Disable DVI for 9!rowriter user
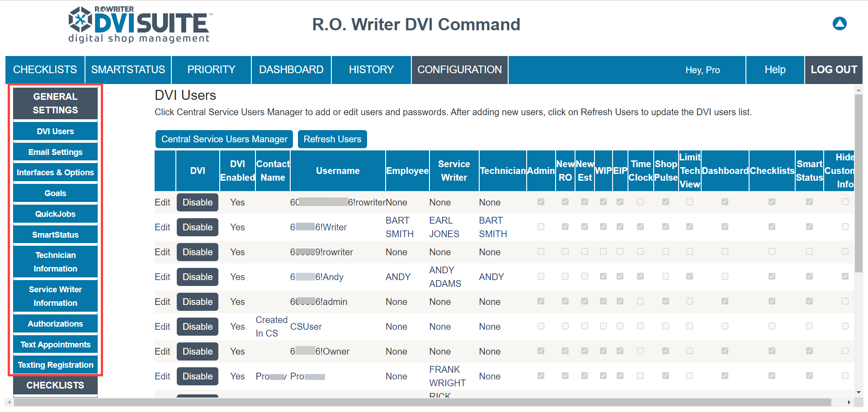Viewport: 868px width, 412px height. point(198,252)
